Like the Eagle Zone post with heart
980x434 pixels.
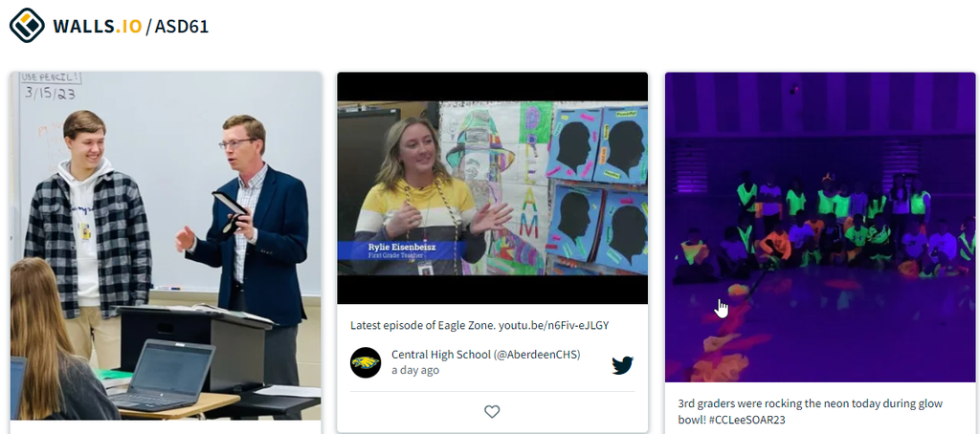493,411
